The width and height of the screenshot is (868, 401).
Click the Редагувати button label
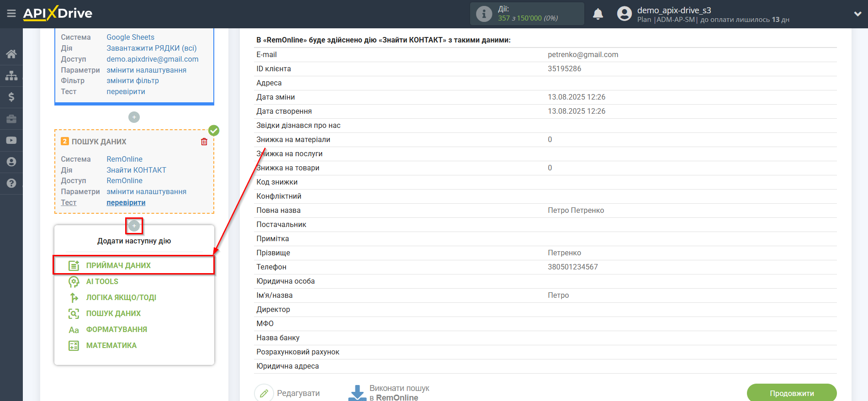pos(298,393)
